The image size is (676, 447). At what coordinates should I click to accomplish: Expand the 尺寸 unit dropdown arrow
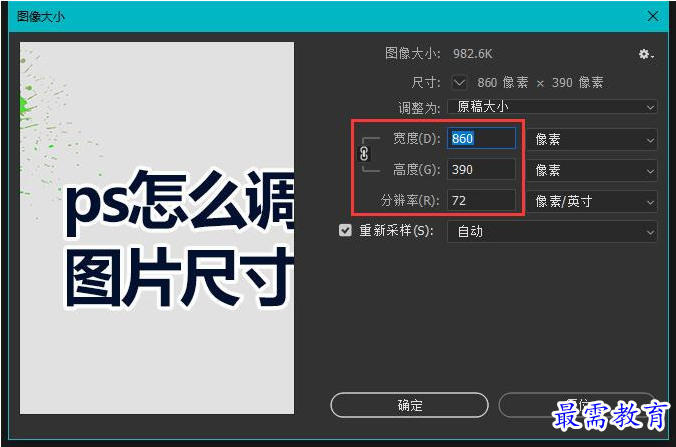point(459,82)
